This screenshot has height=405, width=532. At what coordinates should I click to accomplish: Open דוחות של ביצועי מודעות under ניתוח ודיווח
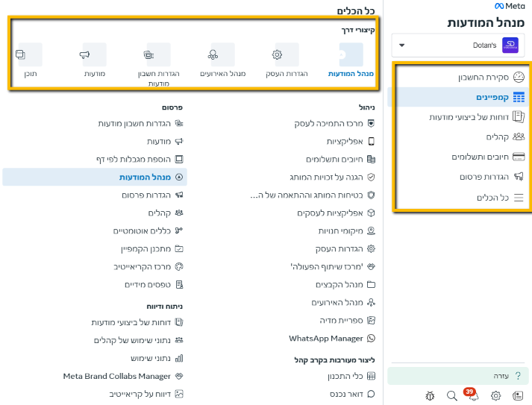coord(137,322)
